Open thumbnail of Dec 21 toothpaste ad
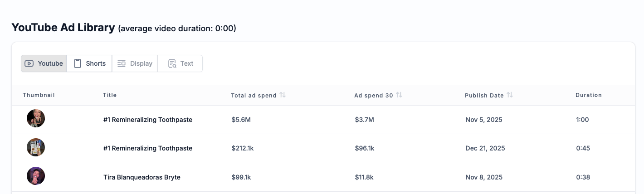This screenshot has height=194, width=644. click(36, 147)
